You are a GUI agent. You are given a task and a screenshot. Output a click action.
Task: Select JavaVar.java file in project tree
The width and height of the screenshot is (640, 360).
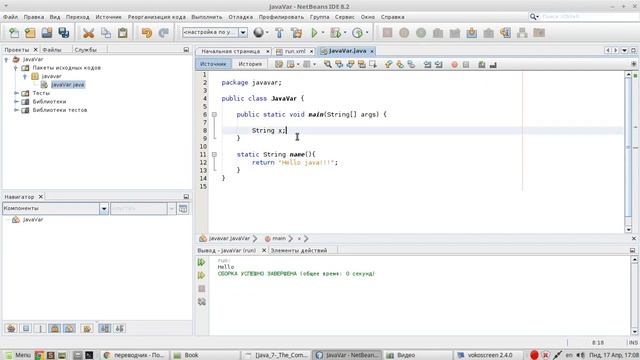click(x=68, y=85)
